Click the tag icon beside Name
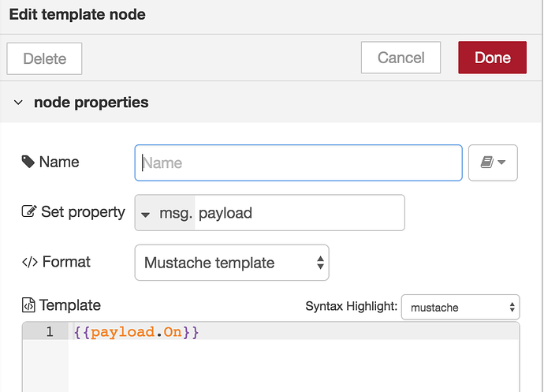 28,162
